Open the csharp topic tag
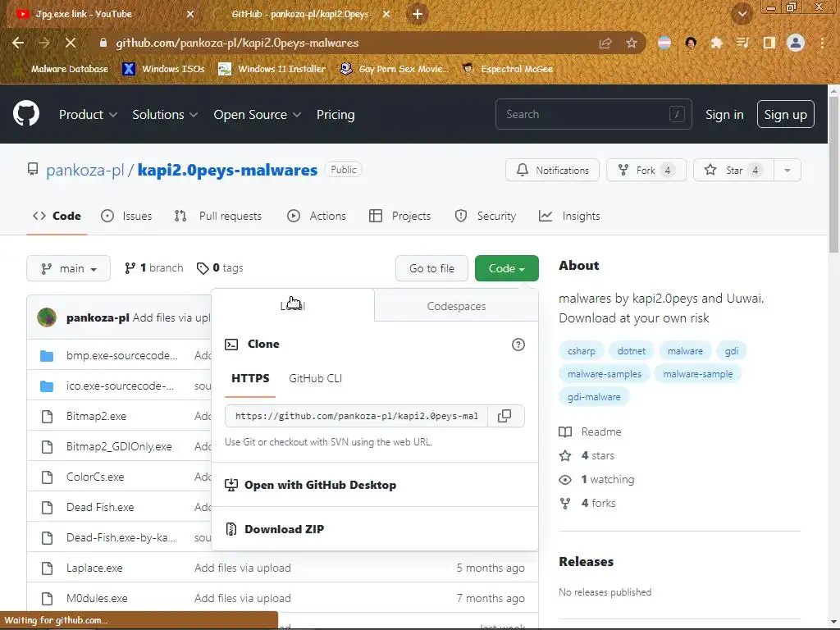Viewport: 840px width, 630px height. [582, 351]
